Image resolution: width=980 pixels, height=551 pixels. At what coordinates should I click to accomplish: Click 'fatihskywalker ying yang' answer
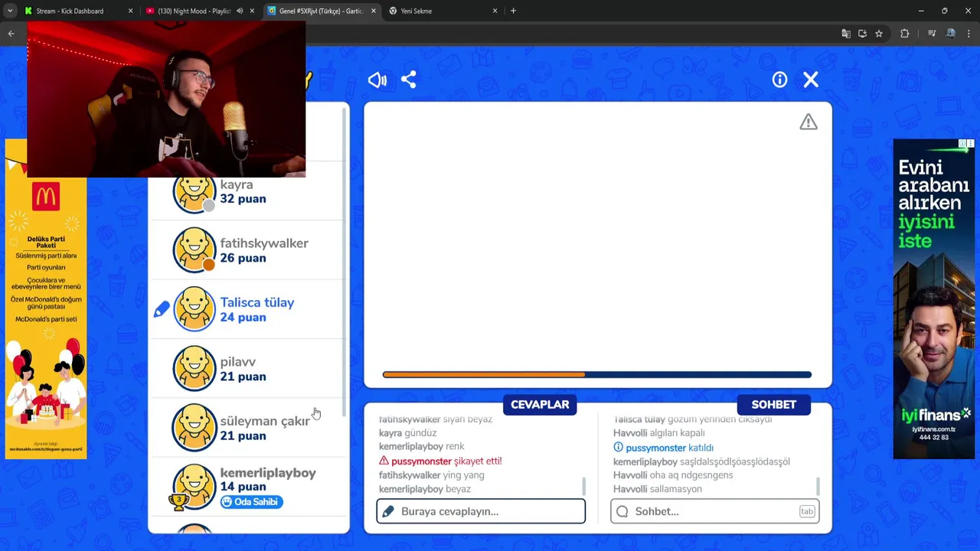coord(432,475)
